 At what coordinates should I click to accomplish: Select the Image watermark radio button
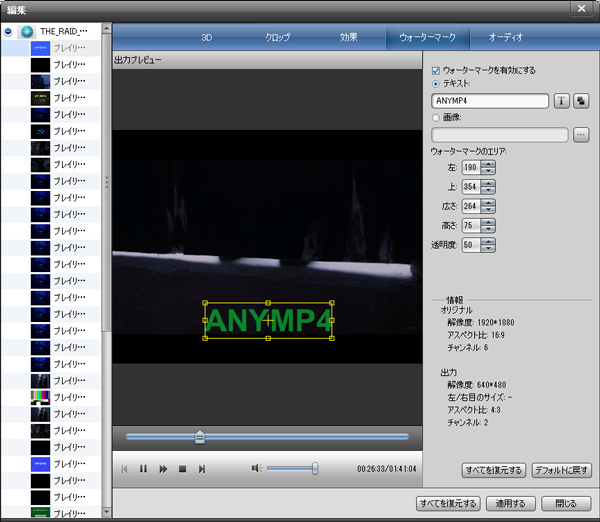[x=435, y=117]
